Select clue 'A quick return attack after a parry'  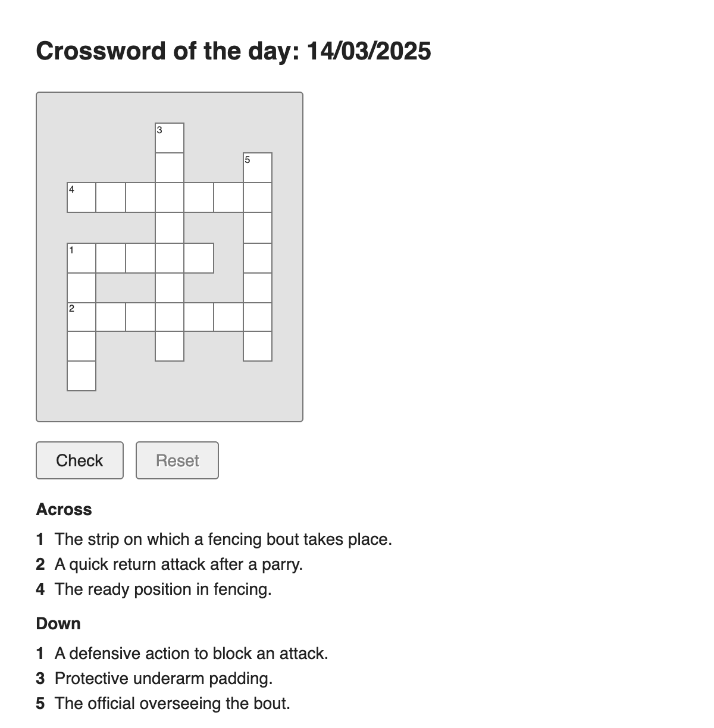point(170,564)
